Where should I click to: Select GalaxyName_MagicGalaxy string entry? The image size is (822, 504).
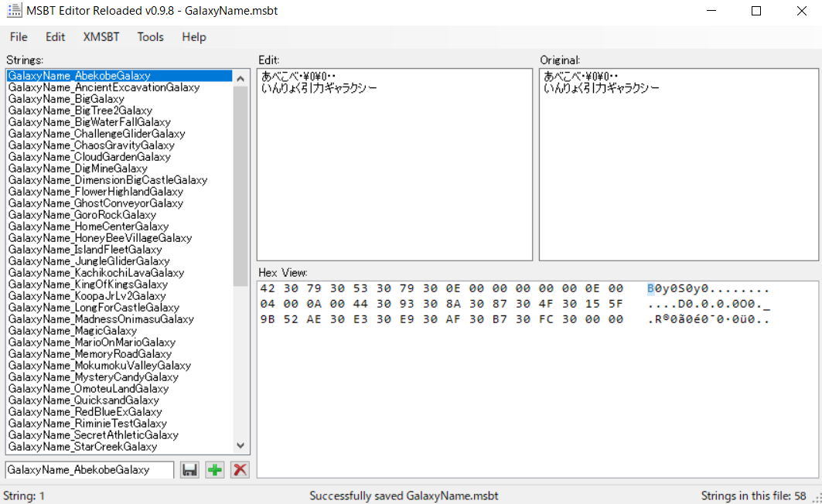73,331
